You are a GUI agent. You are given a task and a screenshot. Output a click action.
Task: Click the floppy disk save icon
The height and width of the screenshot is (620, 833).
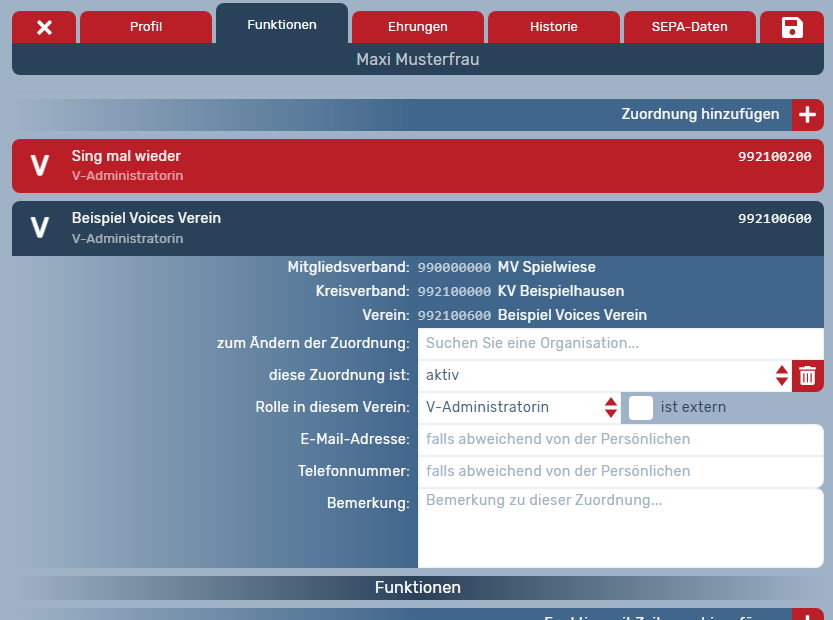(x=792, y=27)
